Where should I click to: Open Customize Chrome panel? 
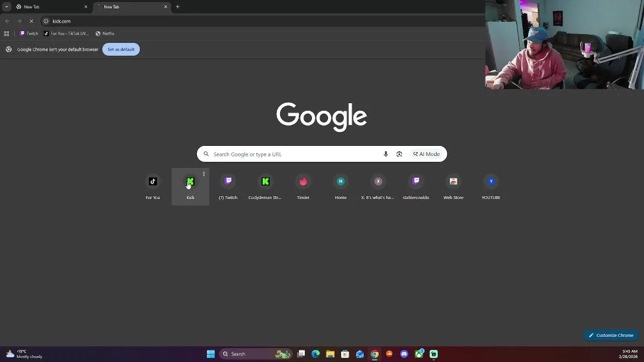pyautogui.click(x=611, y=335)
